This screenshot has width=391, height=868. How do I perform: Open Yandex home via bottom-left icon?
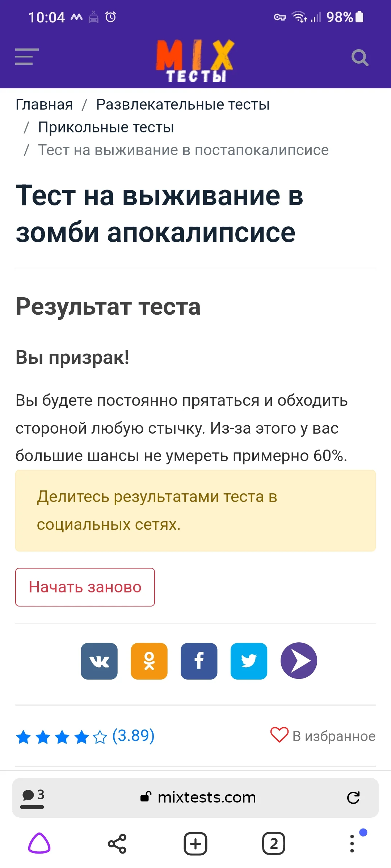click(41, 844)
